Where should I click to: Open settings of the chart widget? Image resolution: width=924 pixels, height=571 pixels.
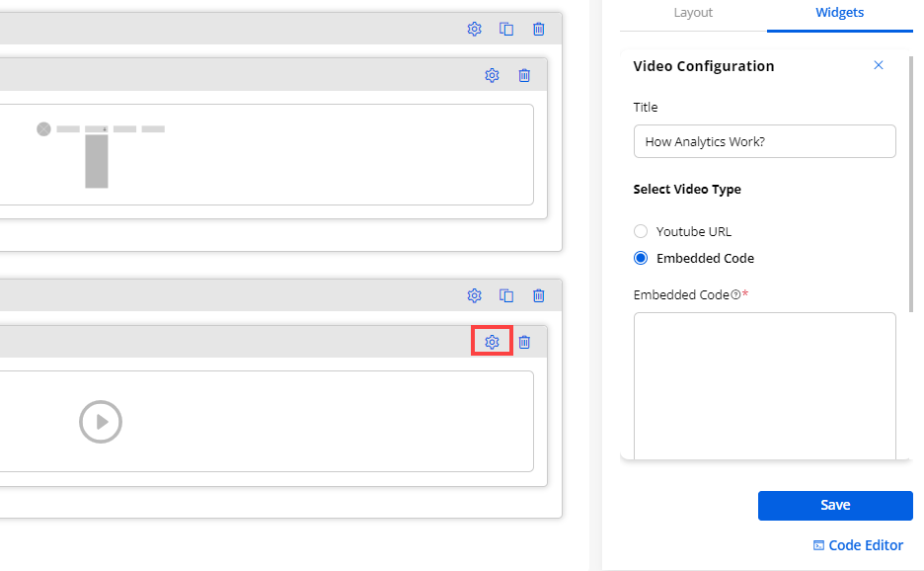click(x=492, y=75)
